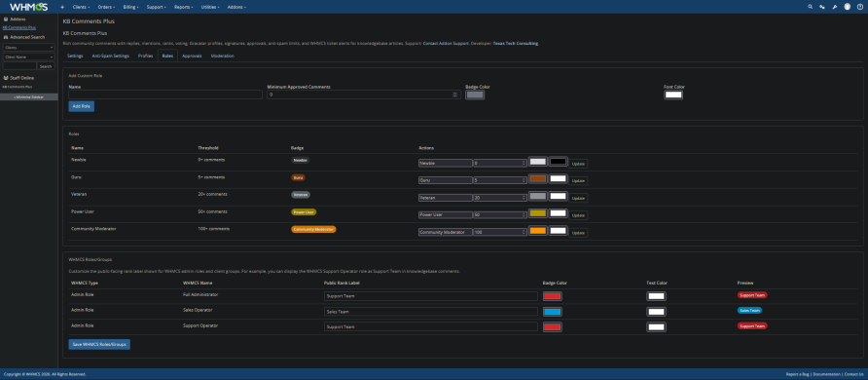Image resolution: width=868 pixels, height=380 pixels.
Task: Open the Newbie black font color swatch
Action: 558,162
